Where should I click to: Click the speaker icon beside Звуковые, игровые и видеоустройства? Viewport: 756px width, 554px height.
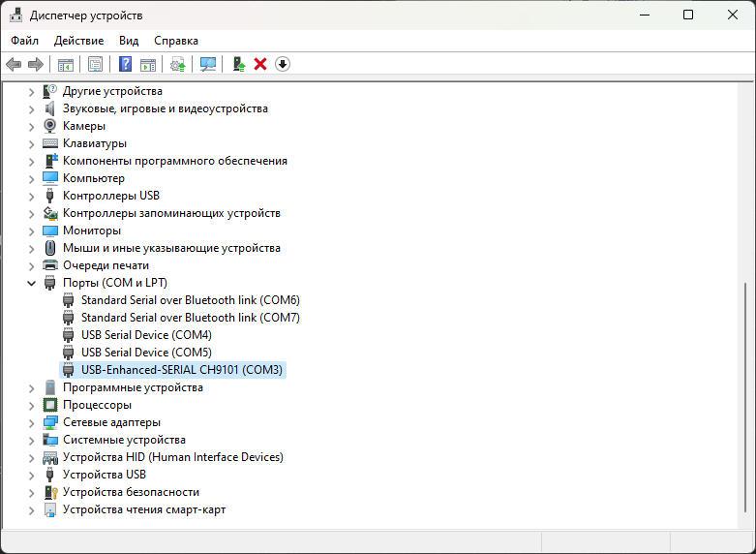point(49,108)
